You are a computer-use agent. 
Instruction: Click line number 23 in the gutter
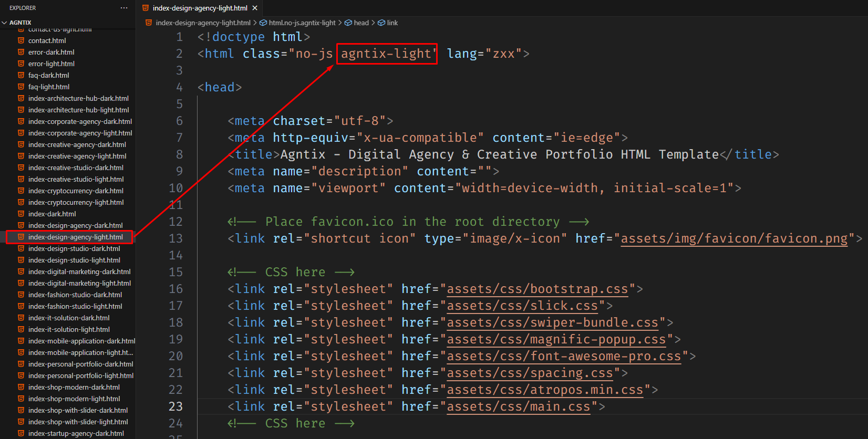[x=175, y=406]
